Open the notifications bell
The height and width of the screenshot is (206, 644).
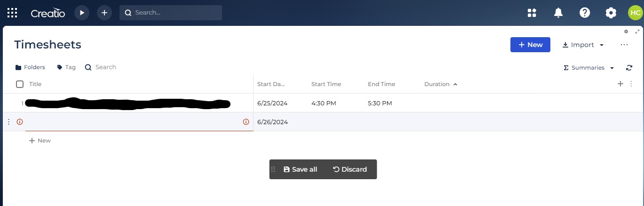click(x=558, y=13)
